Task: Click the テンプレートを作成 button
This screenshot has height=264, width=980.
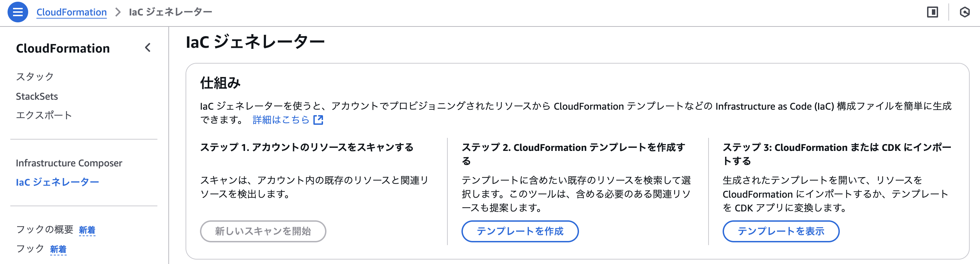Action: (520, 231)
